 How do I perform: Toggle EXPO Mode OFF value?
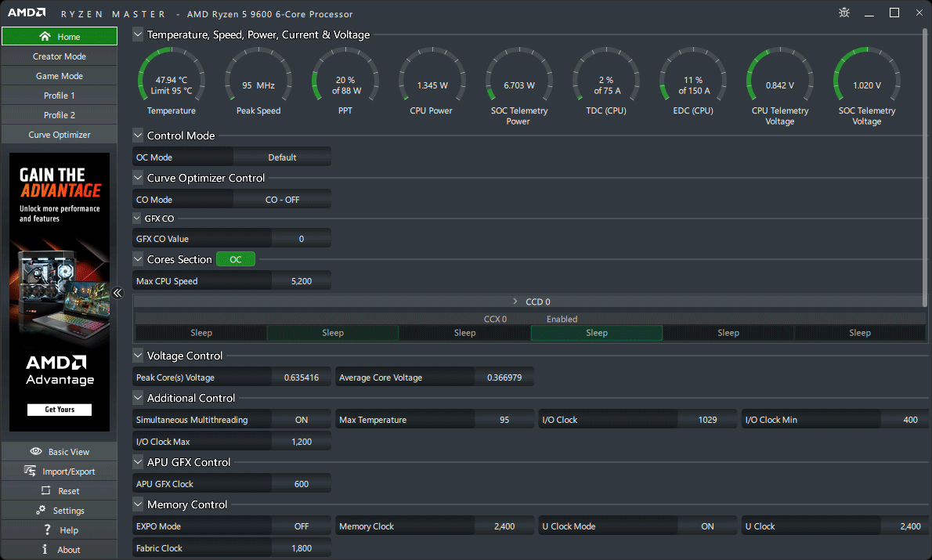pos(302,526)
